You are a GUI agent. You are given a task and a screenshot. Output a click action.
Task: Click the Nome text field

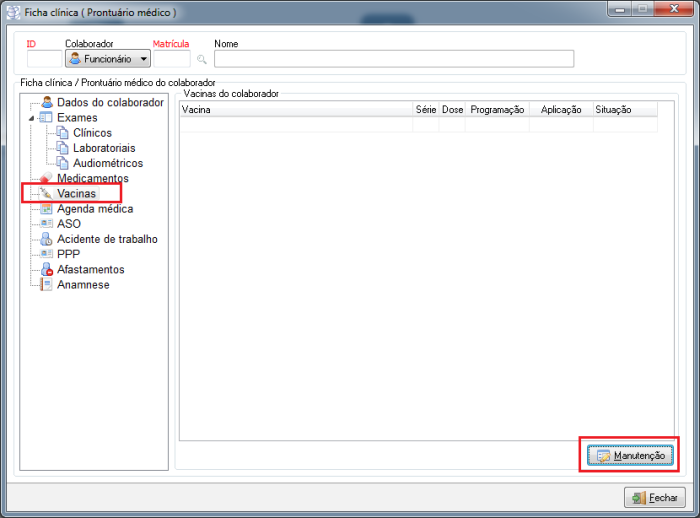coord(393,59)
